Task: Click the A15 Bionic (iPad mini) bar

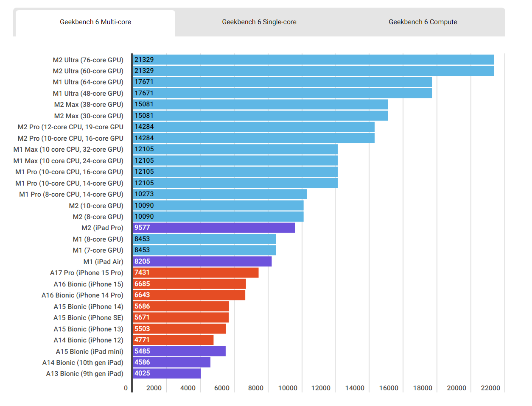Action: [179, 351]
